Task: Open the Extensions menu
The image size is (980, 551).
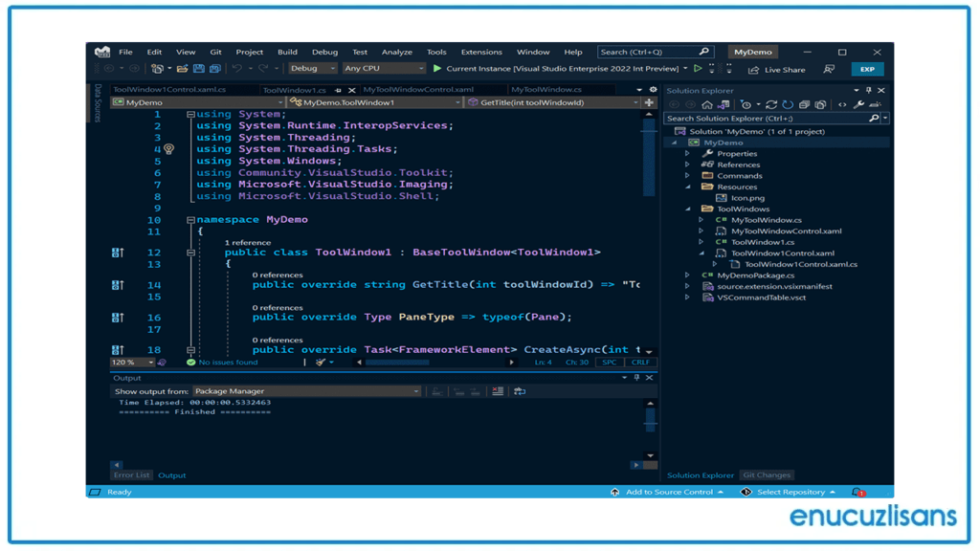Action: point(481,52)
